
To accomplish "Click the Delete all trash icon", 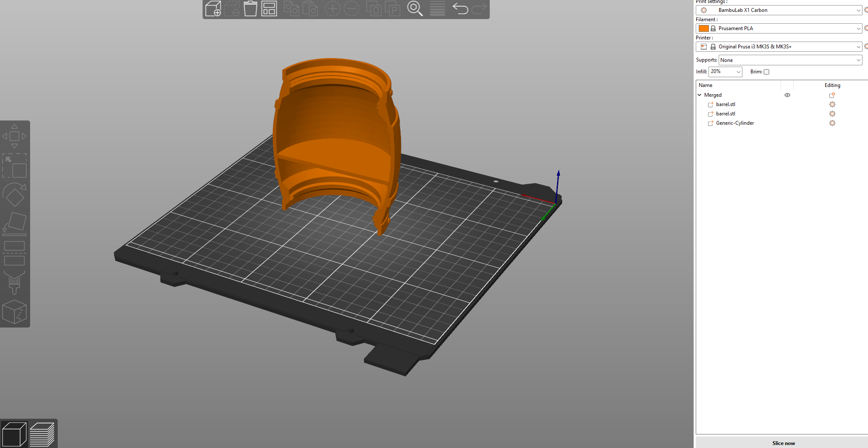I will pyautogui.click(x=250, y=8).
